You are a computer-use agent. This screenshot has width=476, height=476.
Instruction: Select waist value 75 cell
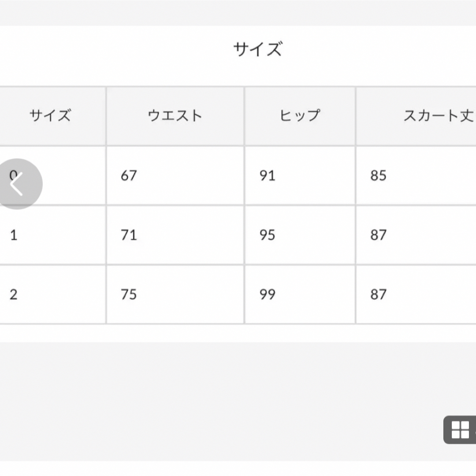pos(175,295)
